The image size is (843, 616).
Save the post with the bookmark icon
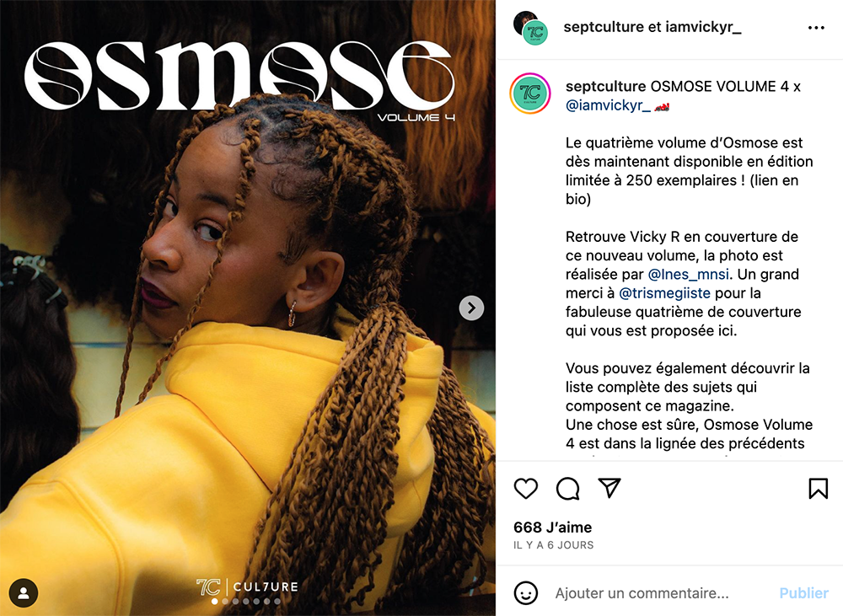818,489
